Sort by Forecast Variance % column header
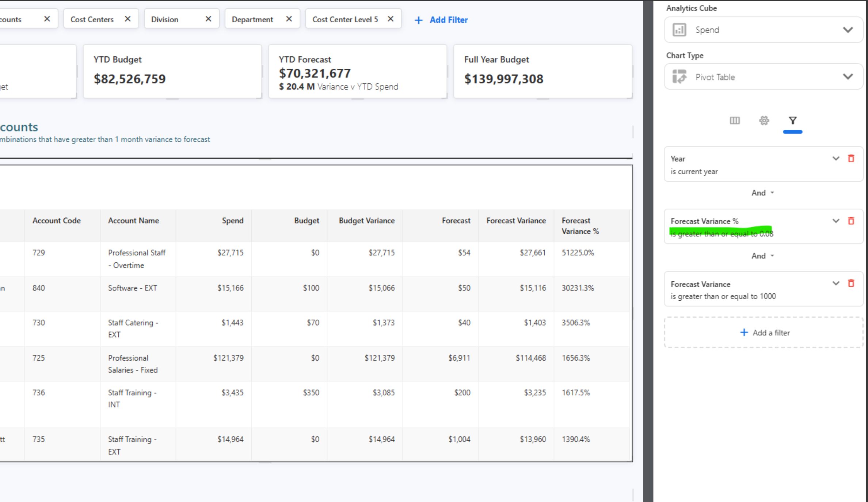Image resolution: width=868 pixels, height=502 pixels. tap(580, 226)
